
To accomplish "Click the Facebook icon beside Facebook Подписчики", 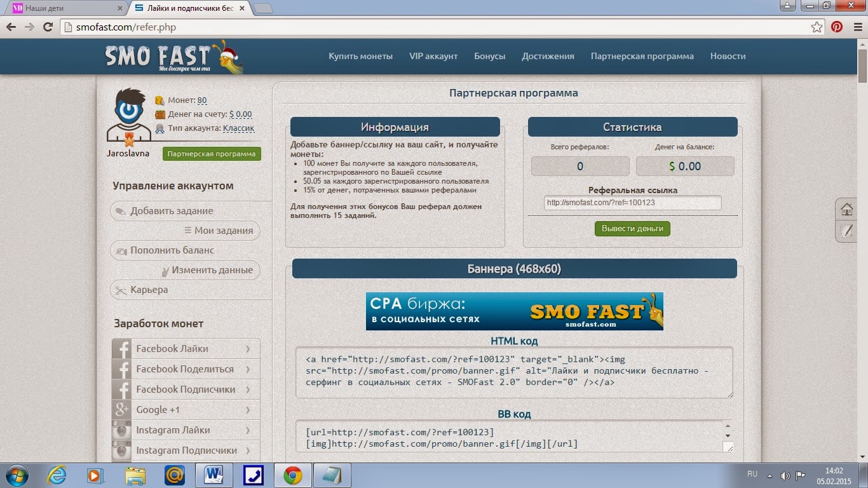I will coord(121,390).
